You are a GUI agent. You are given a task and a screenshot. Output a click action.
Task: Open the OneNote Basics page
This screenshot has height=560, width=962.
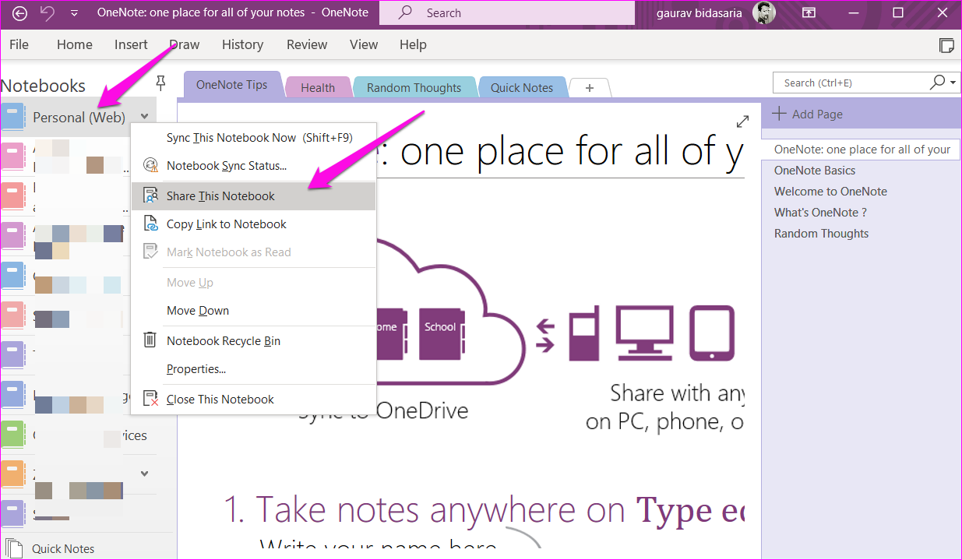tap(815, 171)
